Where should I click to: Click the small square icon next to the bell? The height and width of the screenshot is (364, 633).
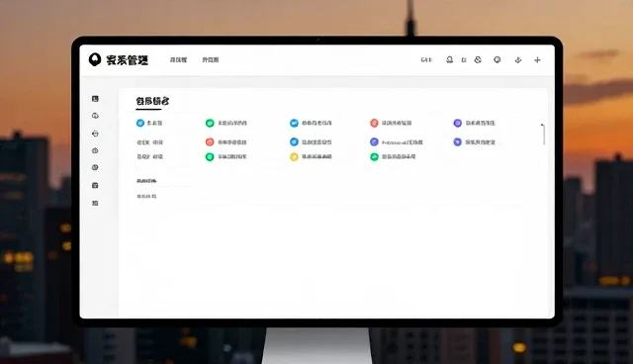tap(464, 60)
